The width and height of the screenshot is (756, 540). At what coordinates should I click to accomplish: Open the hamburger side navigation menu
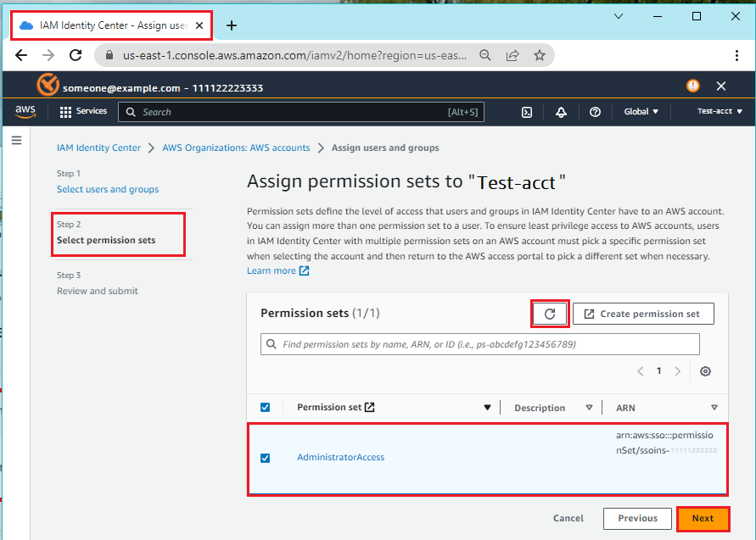[x=16, y=140]
